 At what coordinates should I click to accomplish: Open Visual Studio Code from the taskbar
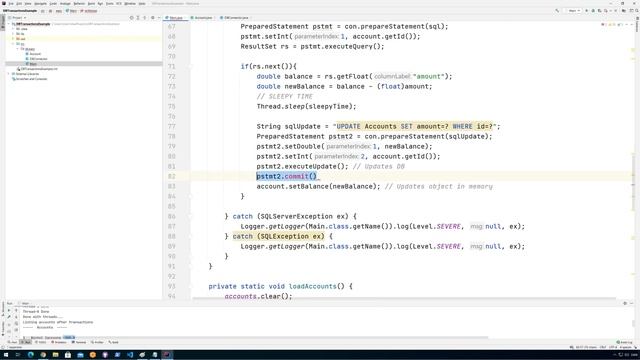click(130, 355)
